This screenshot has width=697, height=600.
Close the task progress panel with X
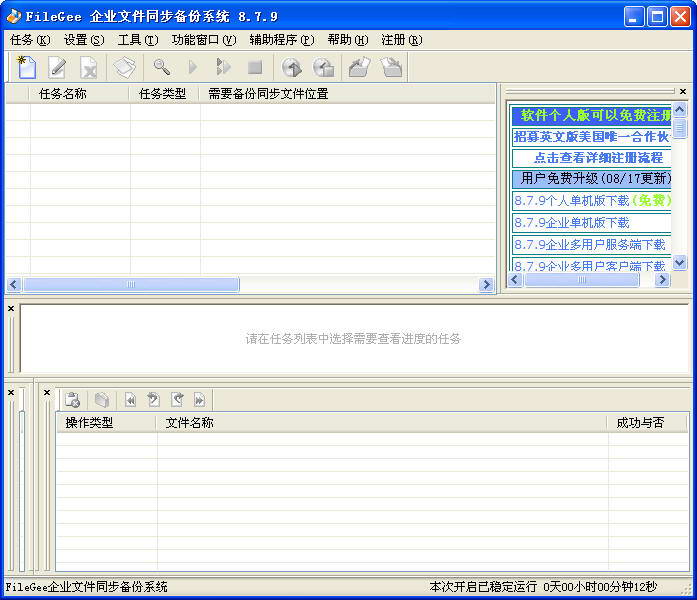11,308
